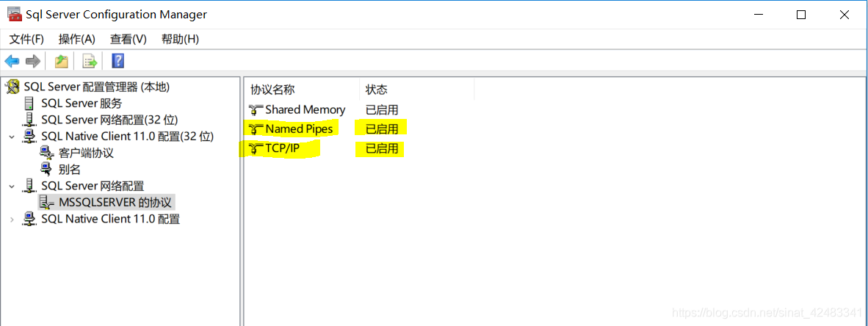Minimize the Configuration Manager window
Image resolution: width=868 pixels, height=326 pixels.
758,15
